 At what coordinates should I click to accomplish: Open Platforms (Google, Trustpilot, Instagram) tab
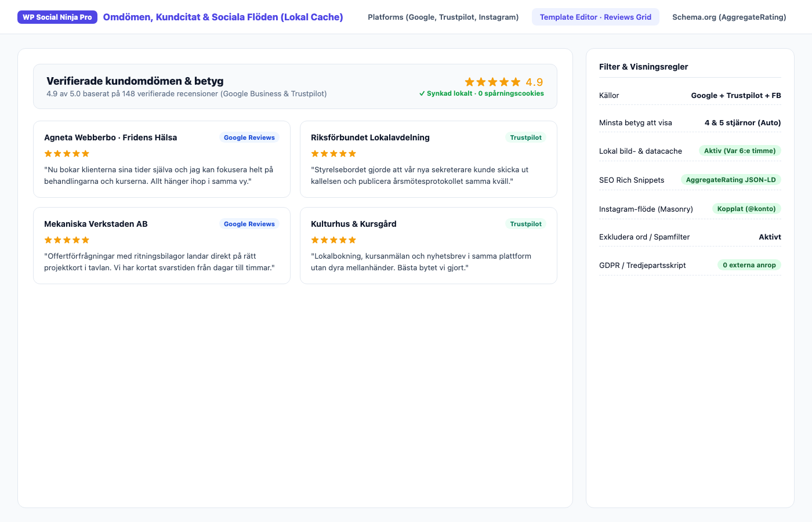(x=443, y=17)
